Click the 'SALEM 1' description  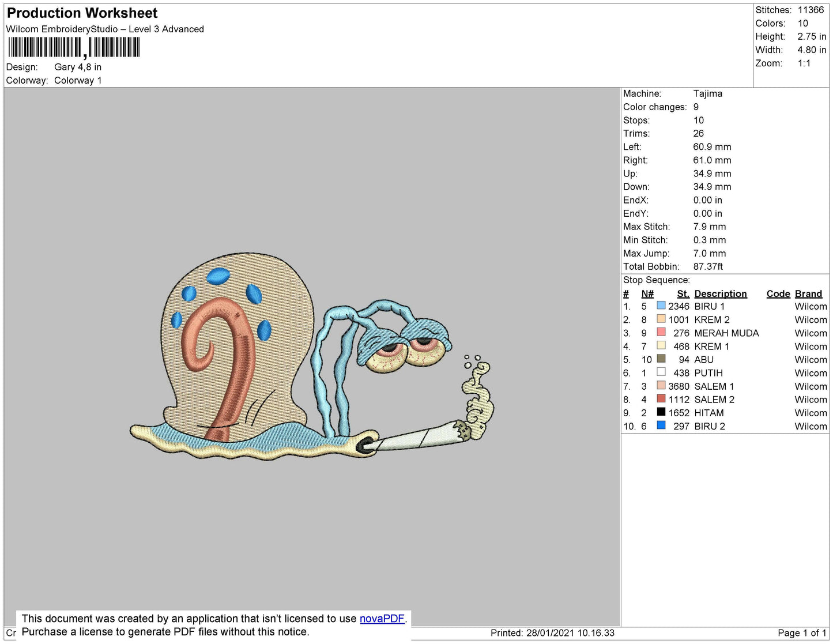tap(714, 386)
